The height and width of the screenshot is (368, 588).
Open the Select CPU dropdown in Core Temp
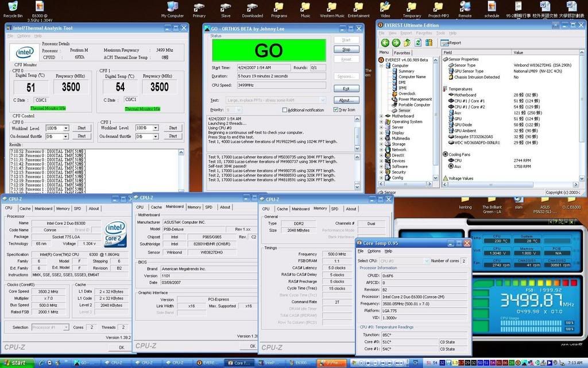point(426,261)
